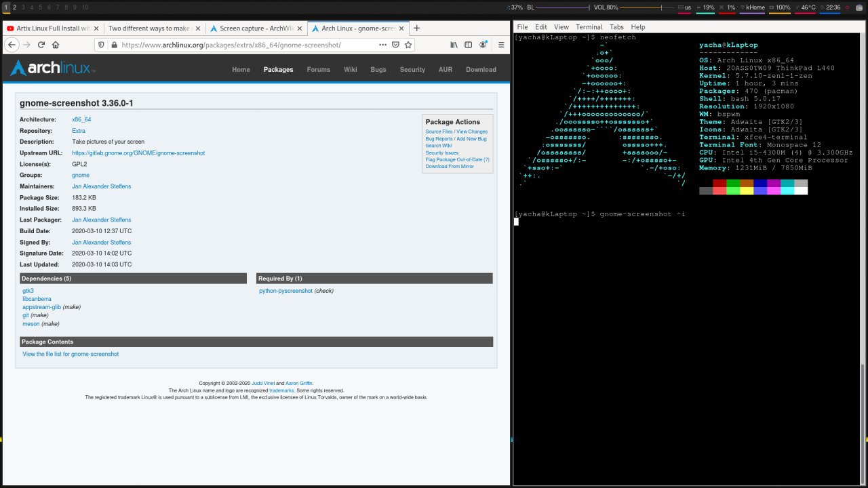Adjust the VOL 80% slider

click(x=641, y=7)
